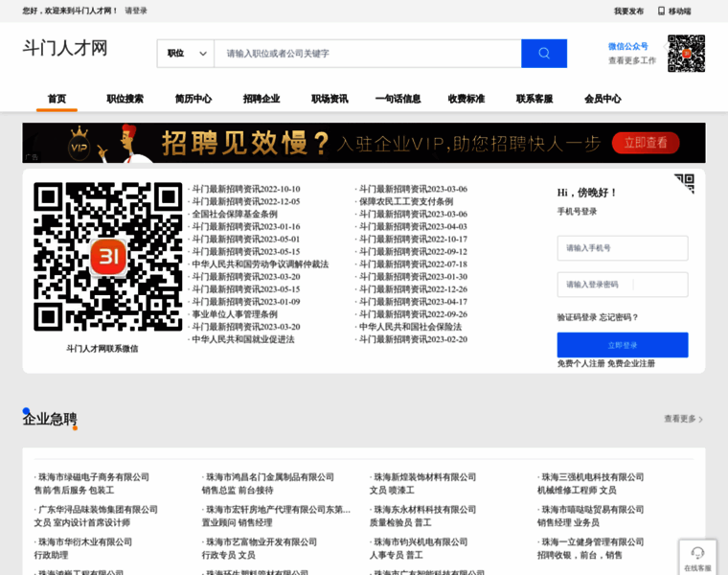
Task: Click the 请输入手机号 phone number field
Action: point(623,248)
